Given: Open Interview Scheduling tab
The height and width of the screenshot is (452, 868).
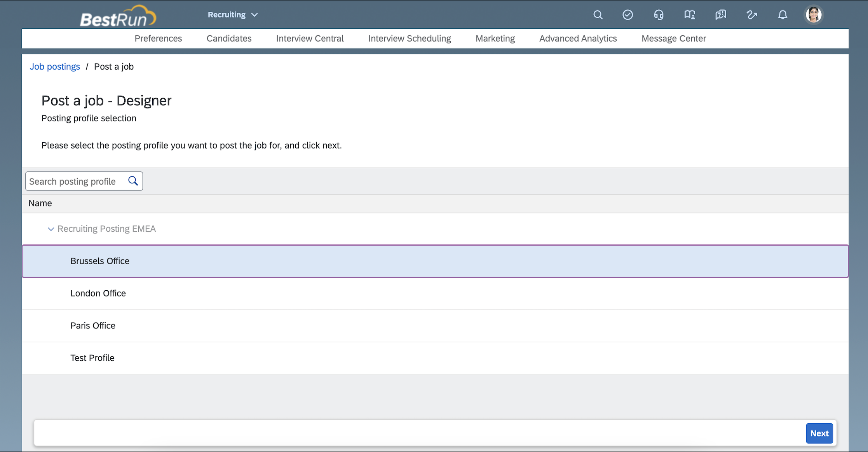Looking at the screenshot, I should [x=410, y=38].
